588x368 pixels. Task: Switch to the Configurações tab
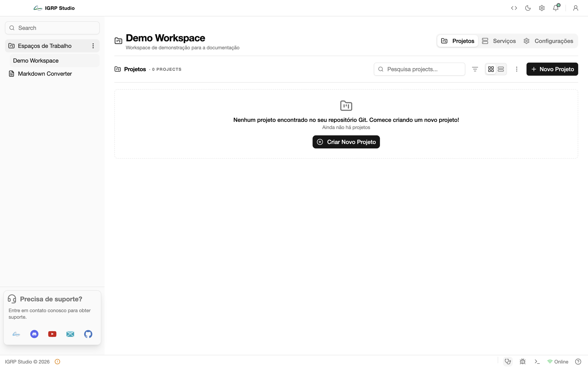[x=549, y=41]
